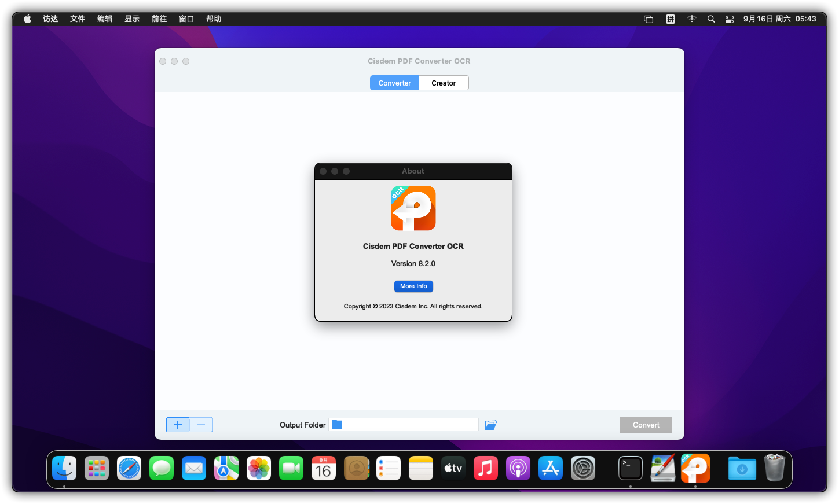Image resolution: width=839 pixels, height=504 pixels.
Task: Open the 显示 menu
Action: [x=132, y=19]
